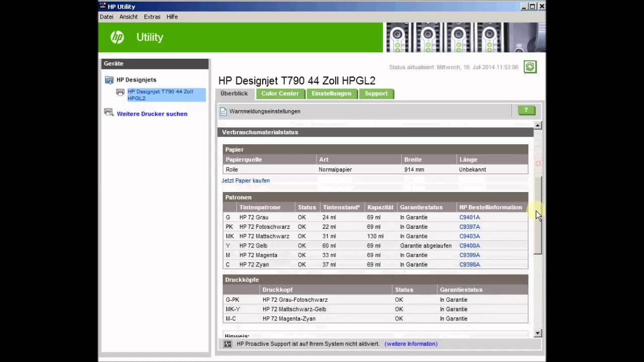Click the HP 72 Mattschwarz cartridge name
Screen dimensions: 644x362
point(265,236)
